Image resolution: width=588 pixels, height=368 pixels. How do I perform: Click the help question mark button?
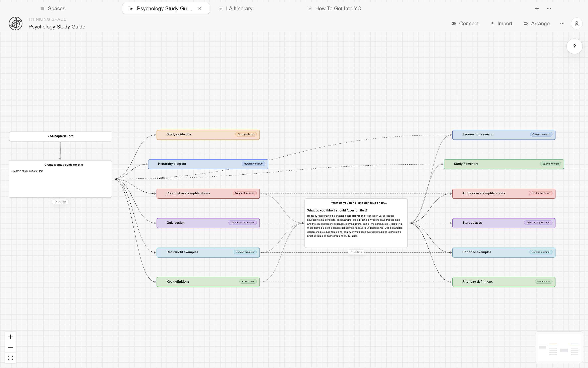coord(574,46)
